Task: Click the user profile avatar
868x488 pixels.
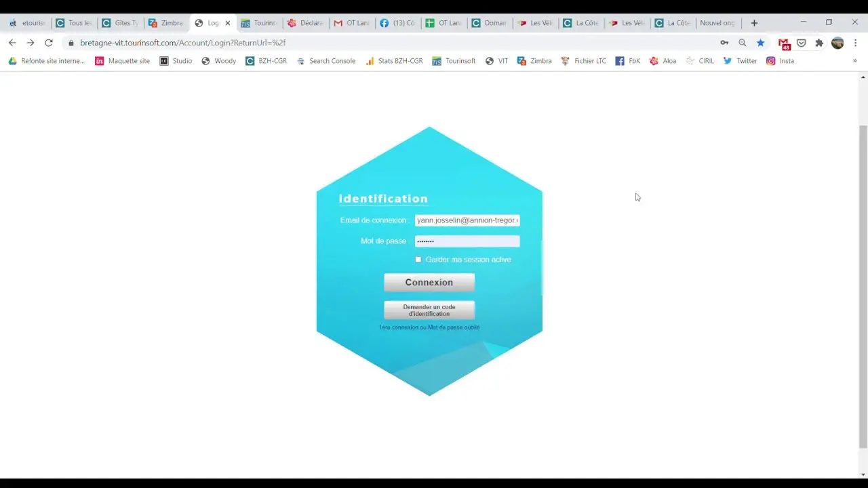Action: [x=837, y=43]
